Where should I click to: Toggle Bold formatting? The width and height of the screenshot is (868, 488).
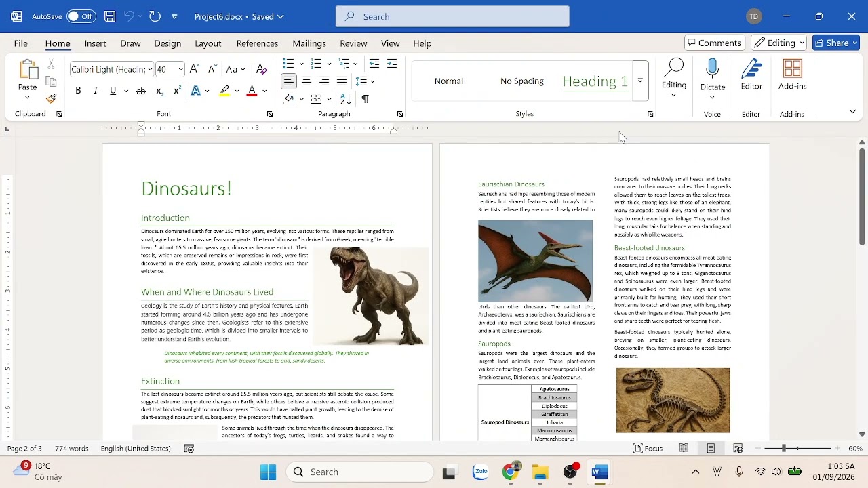[78, 91]
